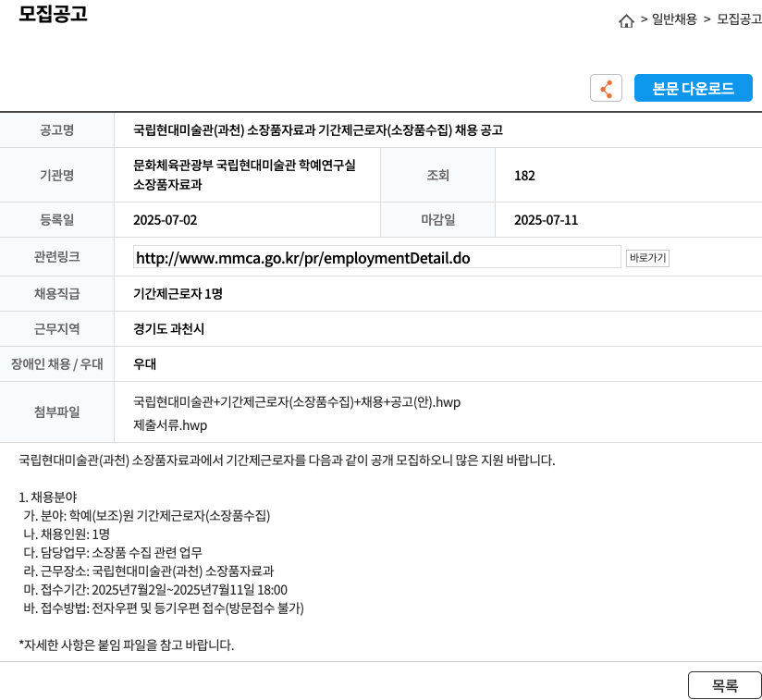Click the orange share icon button
The image size is (762, 700).
606,88
